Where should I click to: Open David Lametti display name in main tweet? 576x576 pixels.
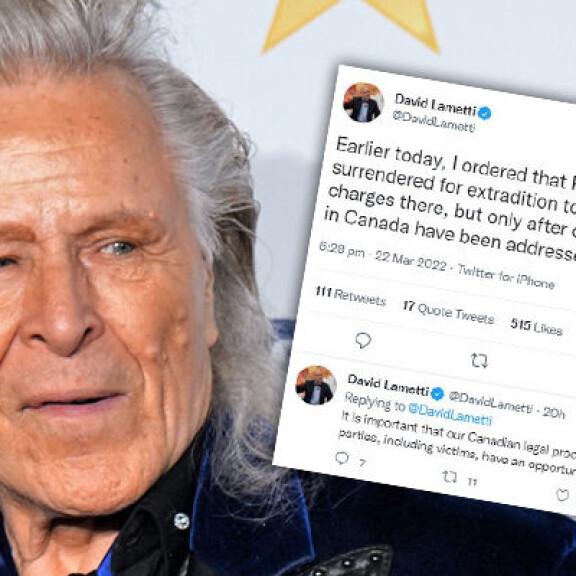(x=435, y=104)
